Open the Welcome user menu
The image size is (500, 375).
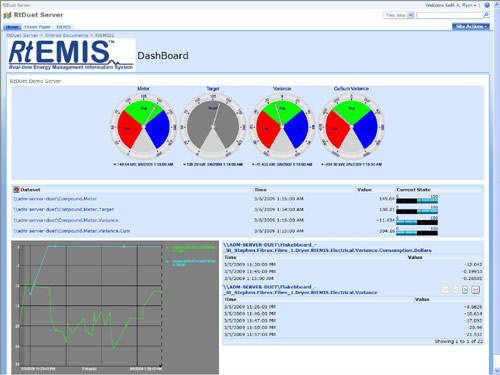pos(451,5)
